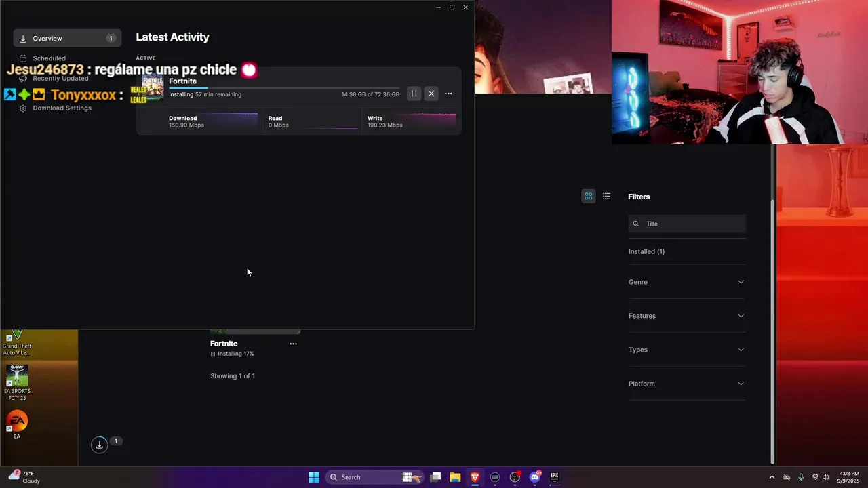Click the Fortnite title in the library

coord(224,344)
